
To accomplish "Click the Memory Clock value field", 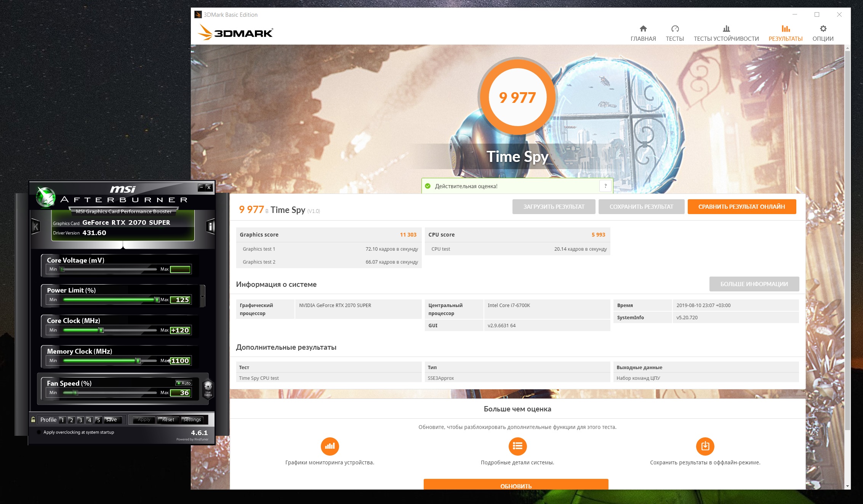I will pyautogui.click(x=180, y=361).
